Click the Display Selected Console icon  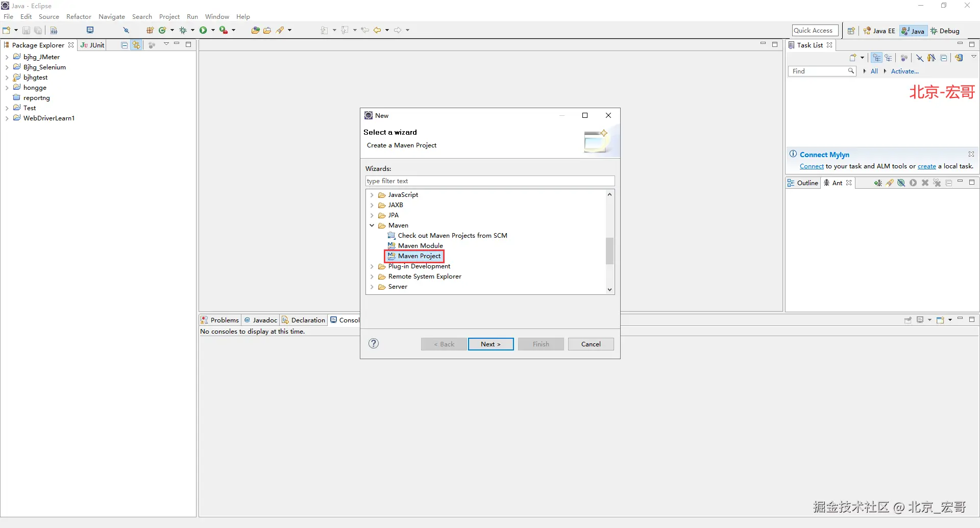920,320
